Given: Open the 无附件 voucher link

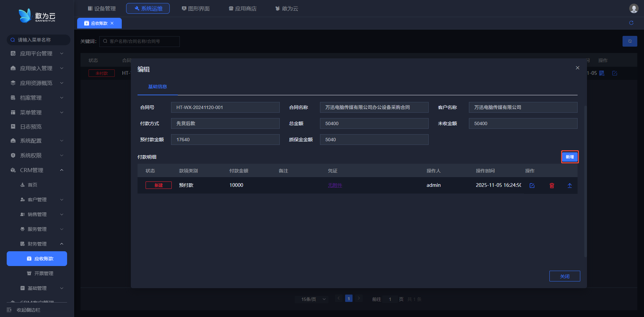Looking at the screenshot, I should tap(335, 185).
